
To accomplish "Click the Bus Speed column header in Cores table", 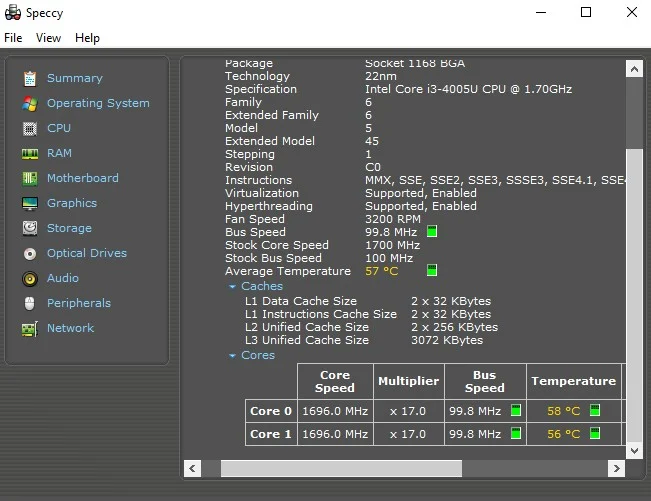I will click(x=485, y=381).
